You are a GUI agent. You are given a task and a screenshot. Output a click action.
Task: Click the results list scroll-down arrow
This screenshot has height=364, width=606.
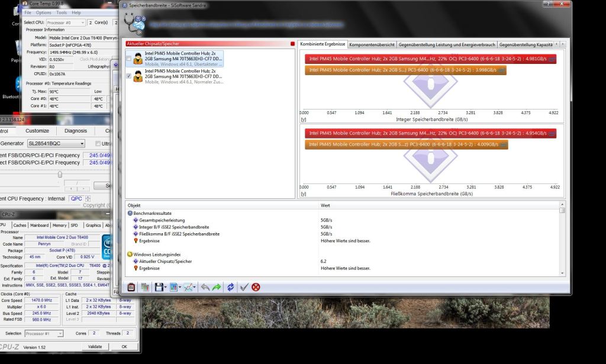tap(562, 273)
